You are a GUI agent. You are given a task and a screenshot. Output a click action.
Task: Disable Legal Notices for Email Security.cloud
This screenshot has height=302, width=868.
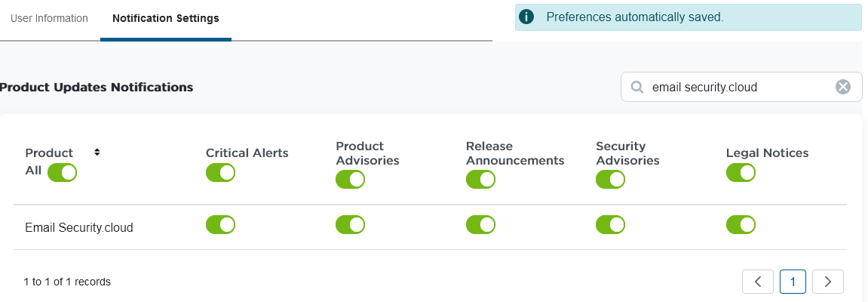coord(741,224)
